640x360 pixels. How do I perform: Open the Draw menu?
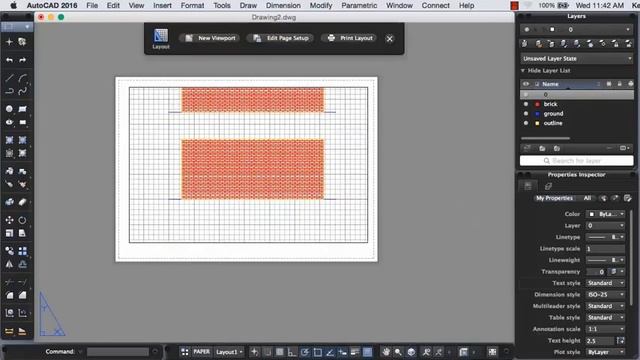248,5
